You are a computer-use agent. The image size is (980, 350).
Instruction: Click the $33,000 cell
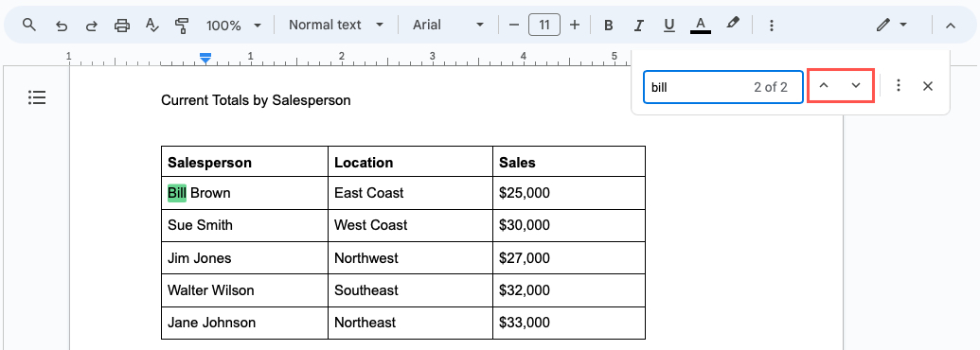(569, 323)
